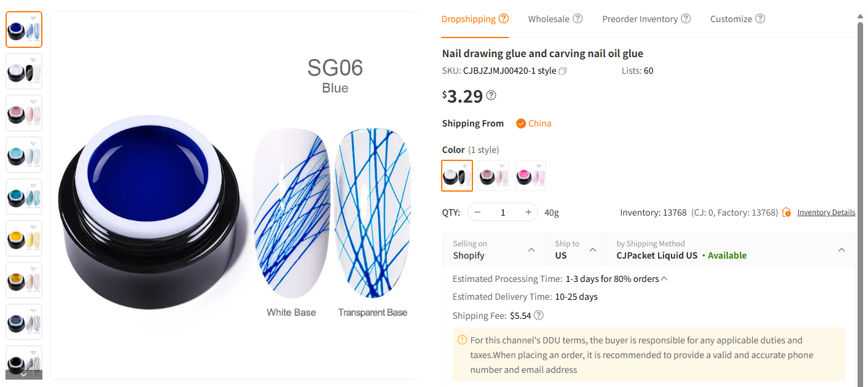Decrease quantity with the minus button
Viewport: 868px width, 387px height.
click(x=477, y=213)
